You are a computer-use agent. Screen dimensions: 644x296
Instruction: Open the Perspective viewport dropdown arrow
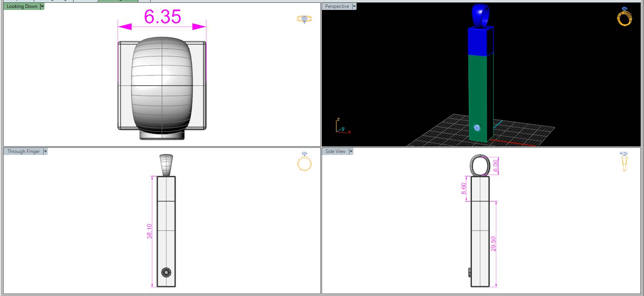[x=354, y=6]
